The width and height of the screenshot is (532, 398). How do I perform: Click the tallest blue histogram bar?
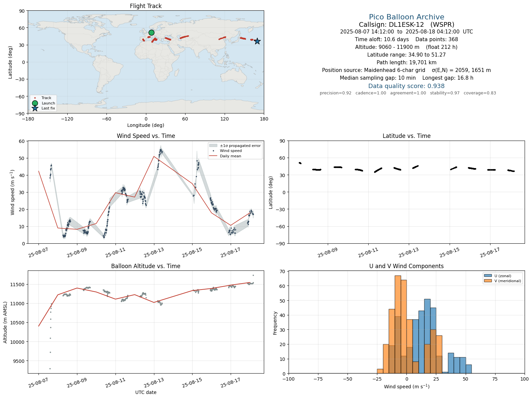click(x=427, y=336)
